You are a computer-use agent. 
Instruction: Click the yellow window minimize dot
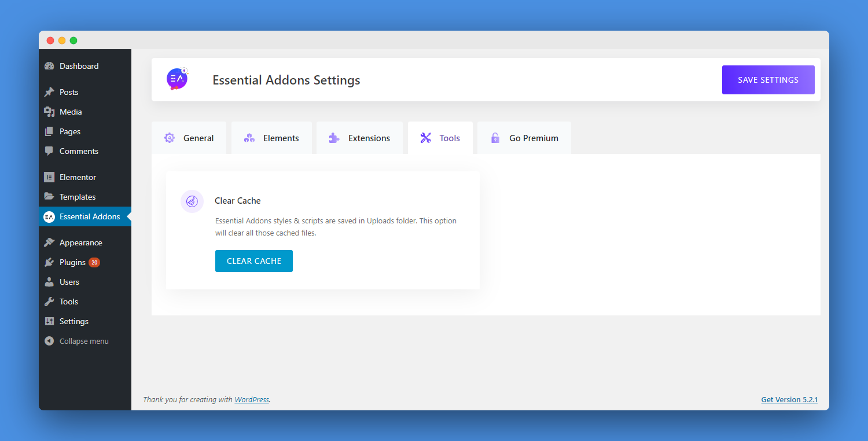click(62, 41)
